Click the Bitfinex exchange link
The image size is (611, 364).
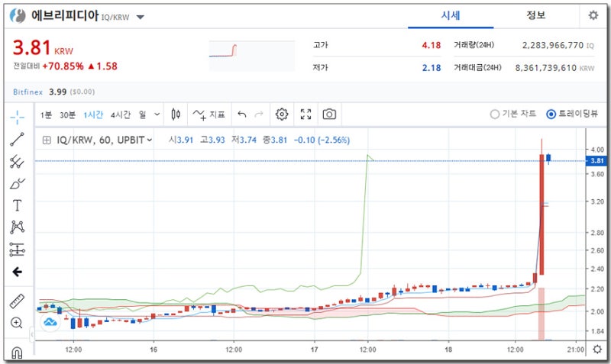(x=27, y=92)
